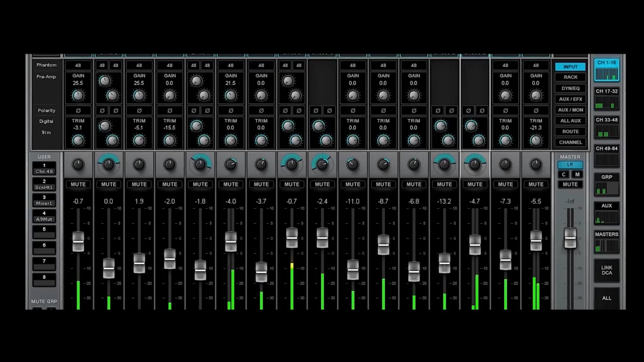This screenshot has width=644, height=362.
Task: Click the LR master assign button
Action: [x=570, y=165]
